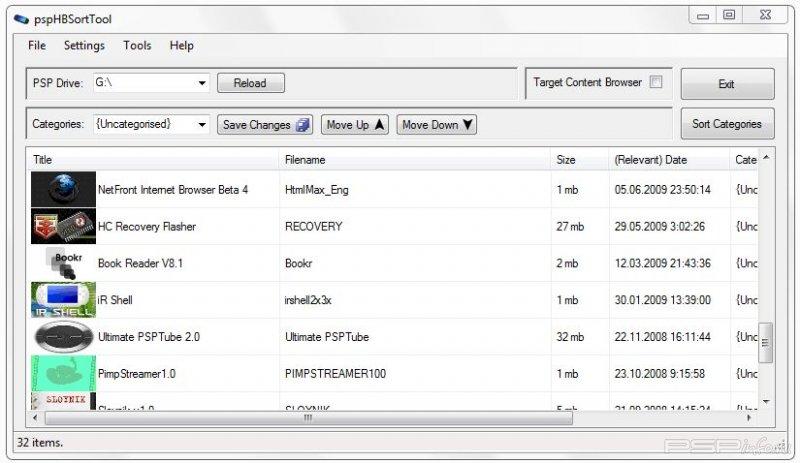Click the Sort Categories button
The image size is (800, 463).
pyautogui.click(x=727, y=125)
